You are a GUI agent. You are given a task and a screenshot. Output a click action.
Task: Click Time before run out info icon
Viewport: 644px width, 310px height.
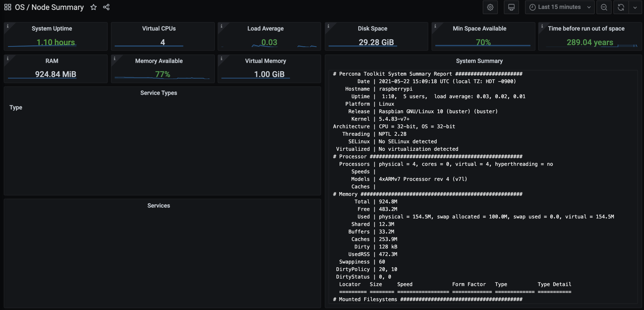542,26
